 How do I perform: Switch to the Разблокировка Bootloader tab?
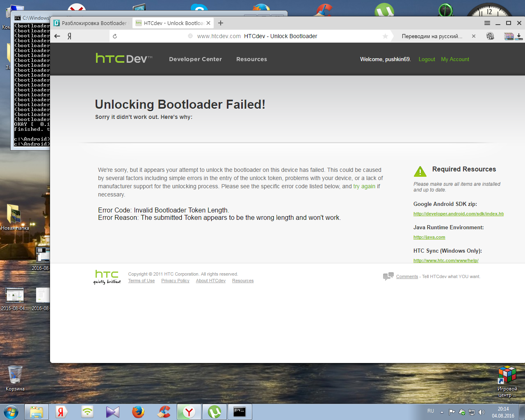[x=91, y=23]
